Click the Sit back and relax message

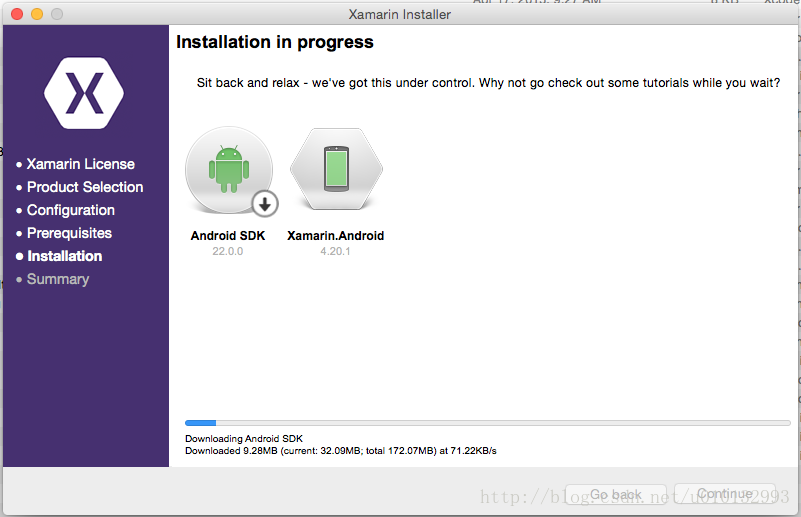pos(488,83)
